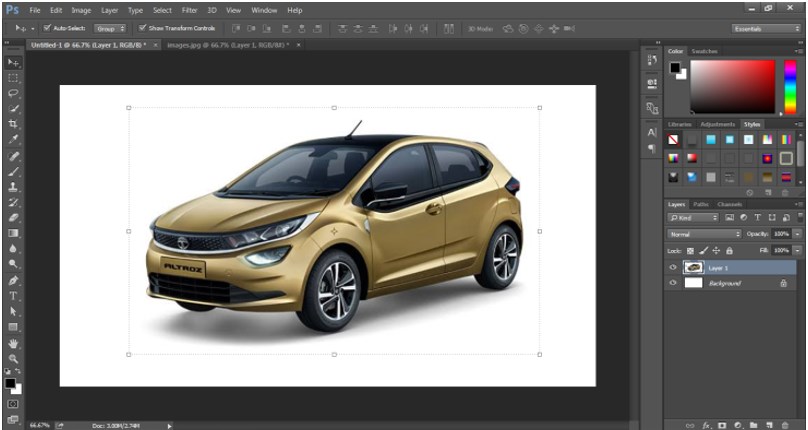This screenshot has width=808, height=430.
Task: Select the Crop tool
Action: pyautogui.click(x=13, y=123)
